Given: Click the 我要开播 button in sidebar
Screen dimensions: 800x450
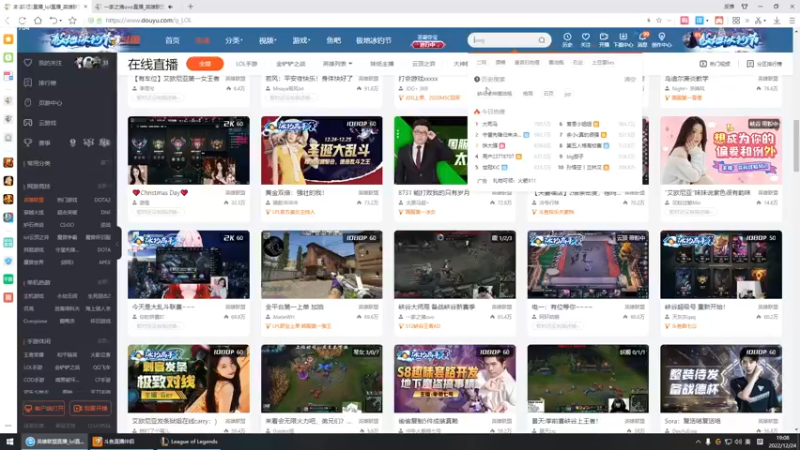Looking at the screenshot, I should [91, 409].
